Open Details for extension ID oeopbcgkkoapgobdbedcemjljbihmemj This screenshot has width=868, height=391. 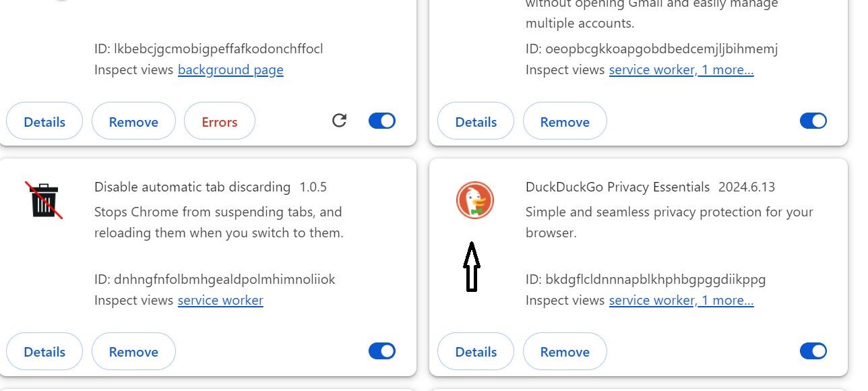pyautogui.click(x=476, y=122)
